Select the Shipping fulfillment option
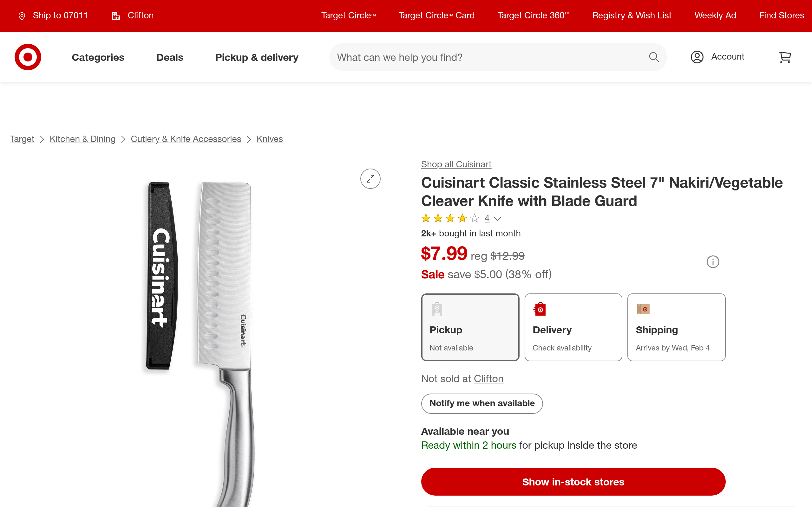 [676, 327]
